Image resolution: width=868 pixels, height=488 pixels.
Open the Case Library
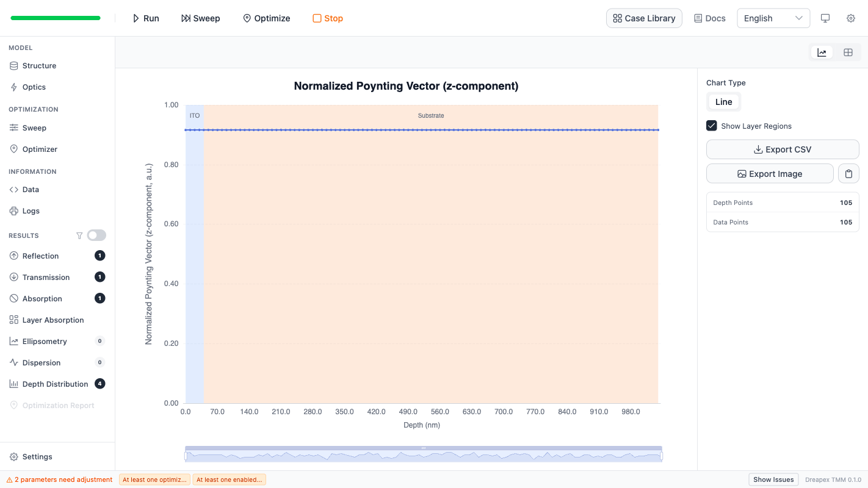[x=644, y=18]
